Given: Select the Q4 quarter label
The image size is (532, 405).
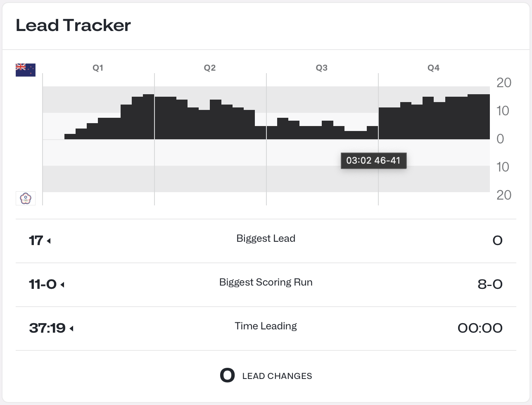Looking at the screenshot, I should [433, 68].
